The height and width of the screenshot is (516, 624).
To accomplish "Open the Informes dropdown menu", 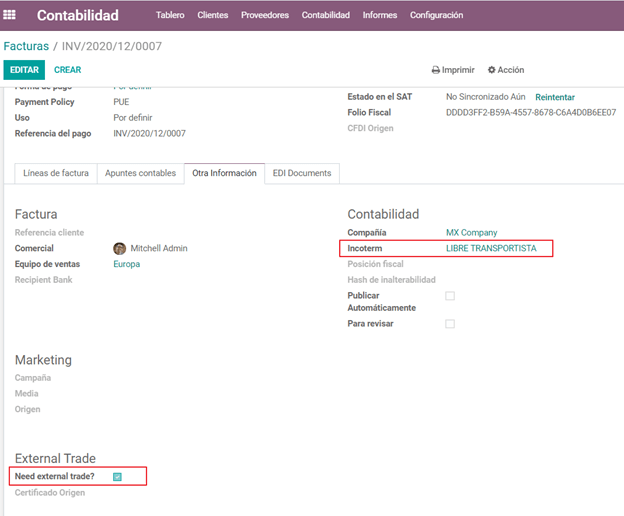I will tap(379, 15).
